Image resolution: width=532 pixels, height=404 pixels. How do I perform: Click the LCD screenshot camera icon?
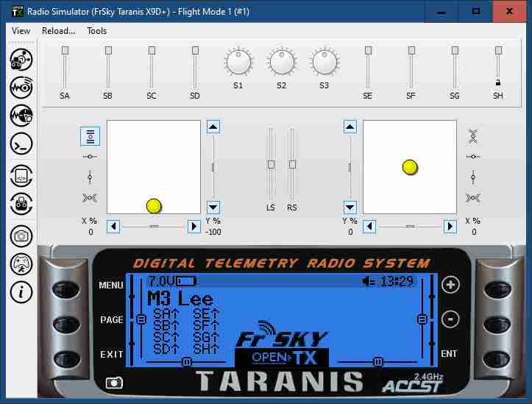[114, 383]
